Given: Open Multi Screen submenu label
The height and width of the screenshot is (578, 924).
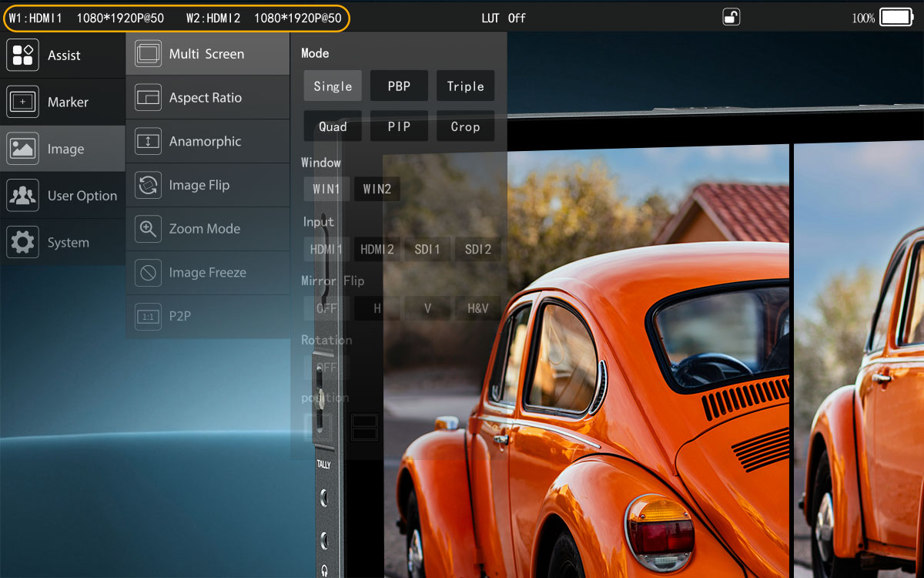Looking at the screenshot, I should pos(206,54).
